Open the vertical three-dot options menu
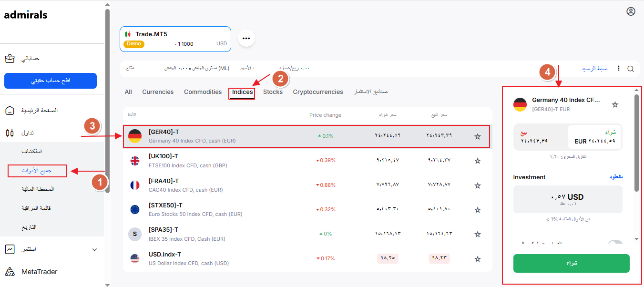 pyautogui.click(x=619, y=69)
